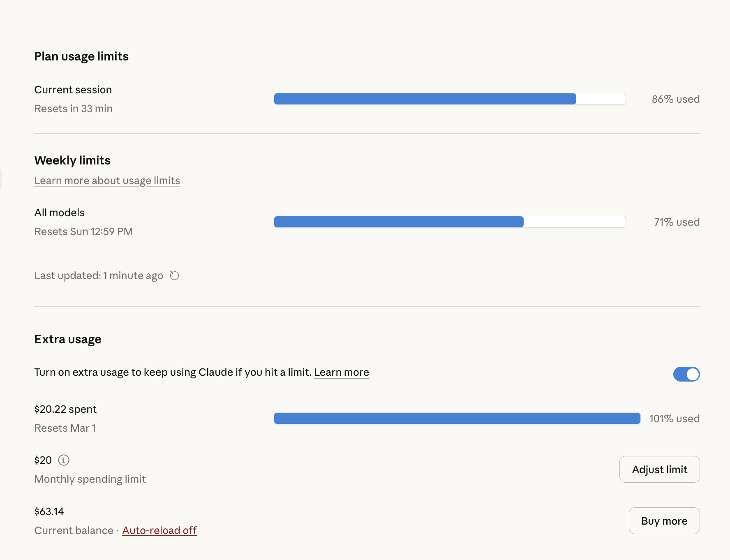730x560 pixels.
Task: Click the Plan usage limits heading
Action: pyautogui.click(x=81, y=56)
